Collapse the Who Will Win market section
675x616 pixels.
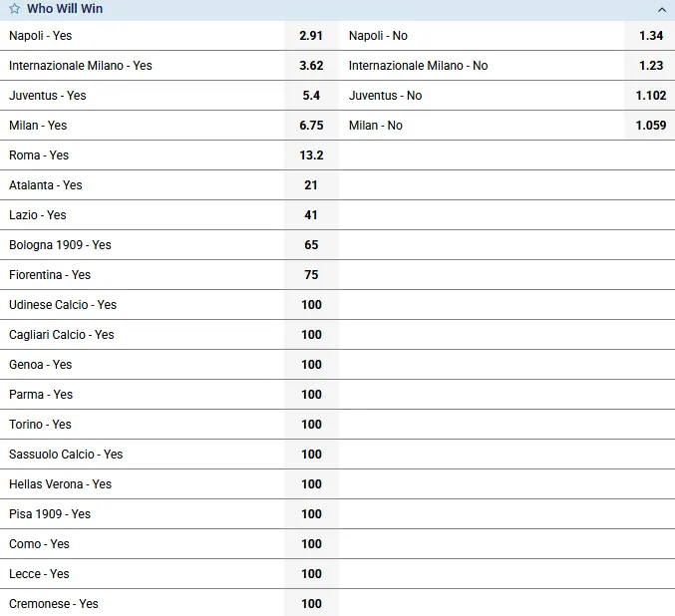(x=662, y=9)
